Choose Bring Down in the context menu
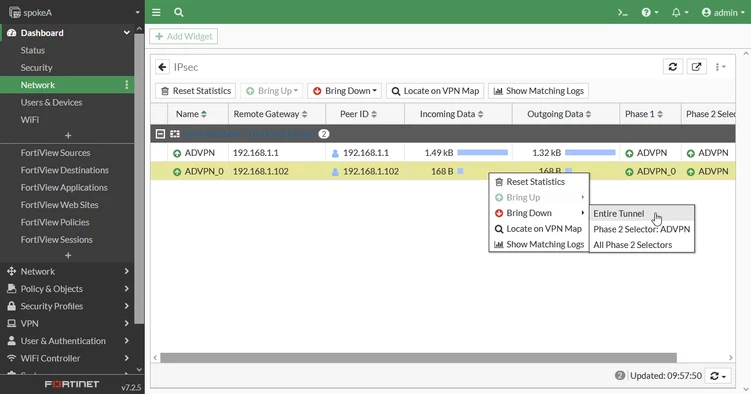 (539, 213)
